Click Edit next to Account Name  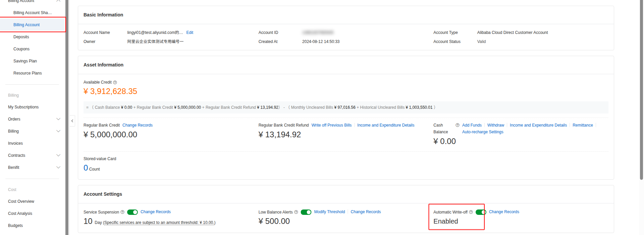(190, 33)
